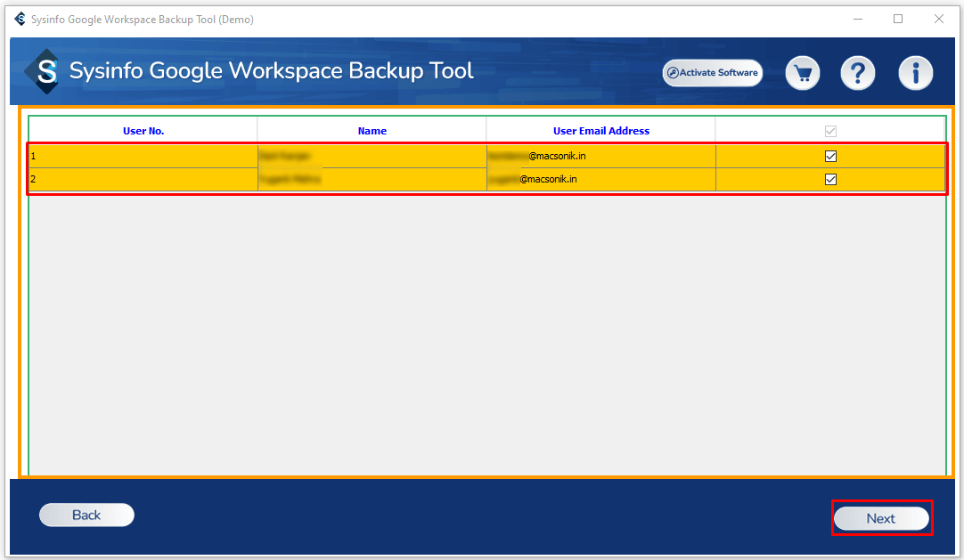
Task: Open the shopping cart purchase icon
Action: 803,73
